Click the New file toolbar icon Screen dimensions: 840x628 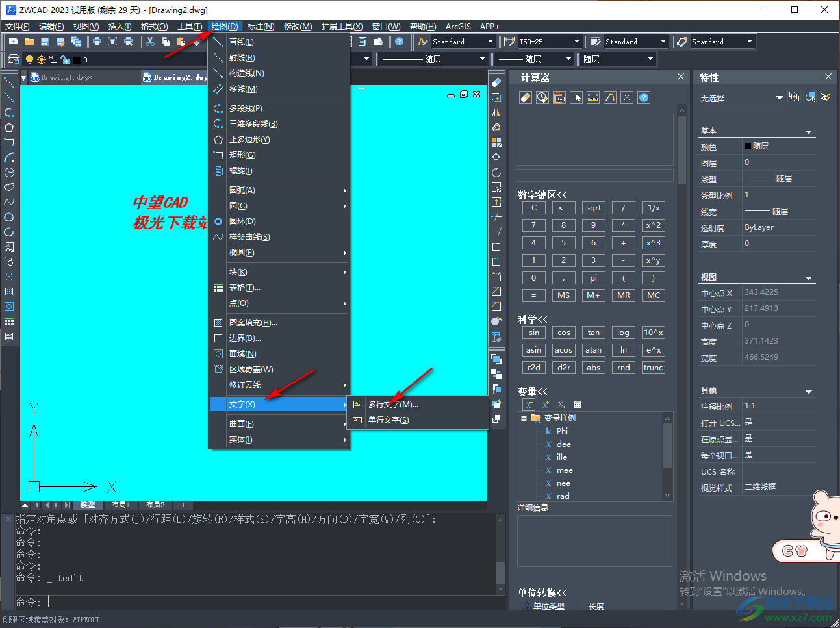click(x=13, y=42)
